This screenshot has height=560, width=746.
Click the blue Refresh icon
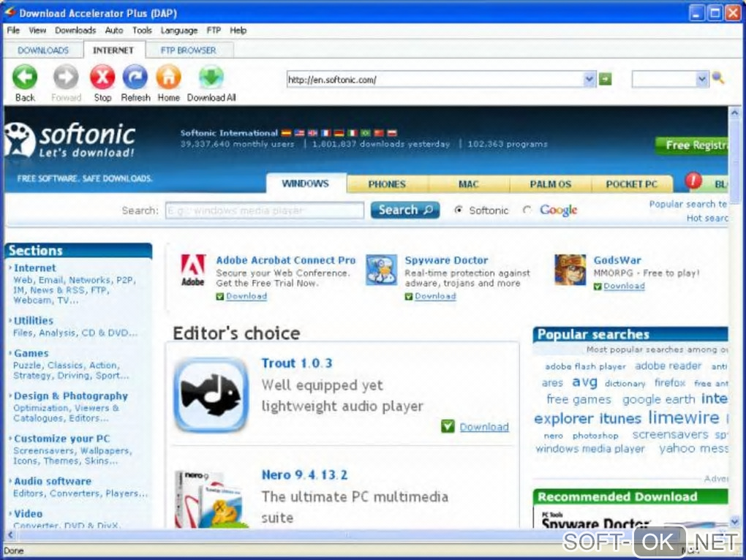point(135,77)
